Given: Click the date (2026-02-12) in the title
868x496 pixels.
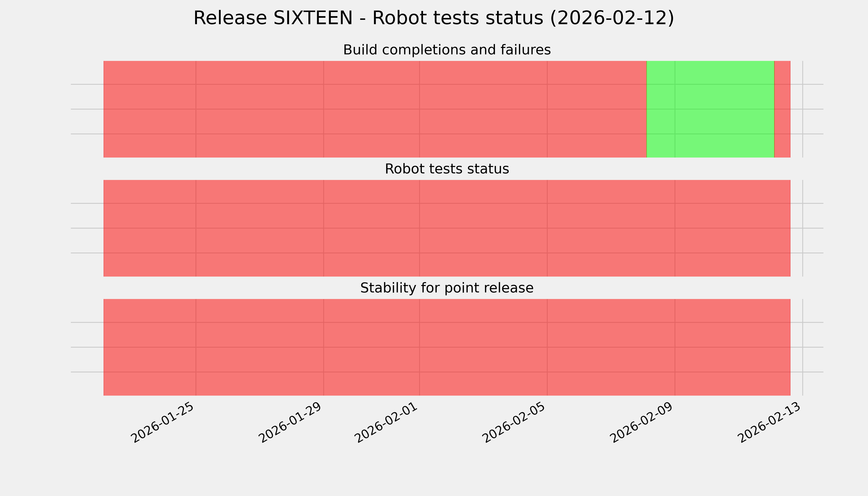Looking at the screenshot, I should [612, 18].
